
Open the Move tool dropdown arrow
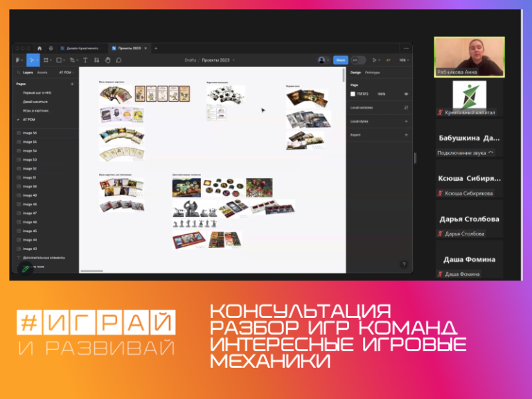tap(37, 60)
